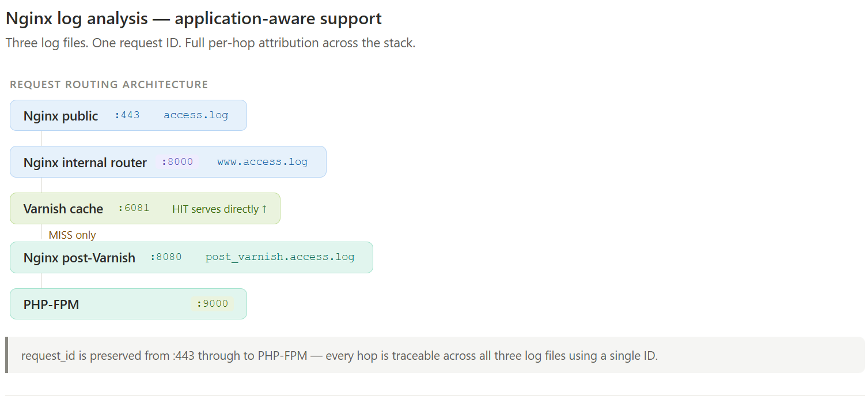Open the www.access.log label
The image size is (868, 399).
click(x=262, y=162)
